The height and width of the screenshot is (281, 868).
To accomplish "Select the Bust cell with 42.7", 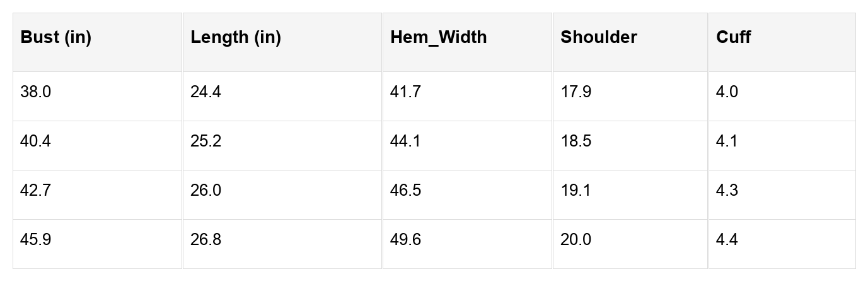I will tap(36, 191).
